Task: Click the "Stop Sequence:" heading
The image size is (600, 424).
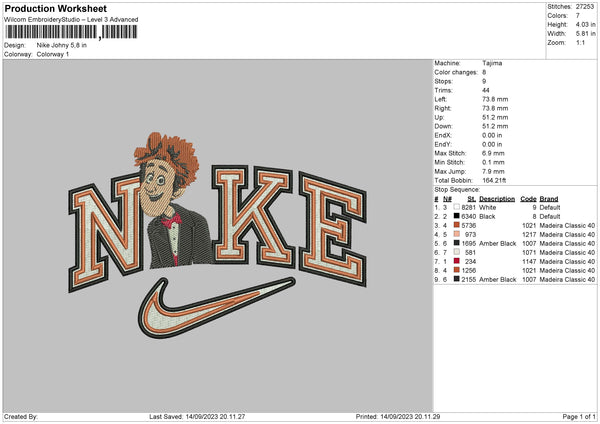Action: pos(457,189)
